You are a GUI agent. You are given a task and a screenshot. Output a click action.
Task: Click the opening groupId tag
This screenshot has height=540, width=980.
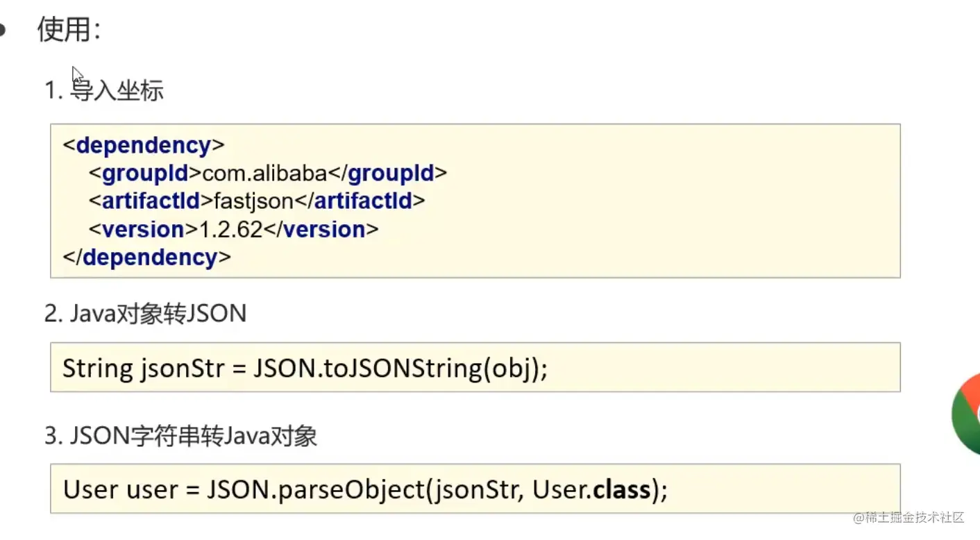(145, 174)
